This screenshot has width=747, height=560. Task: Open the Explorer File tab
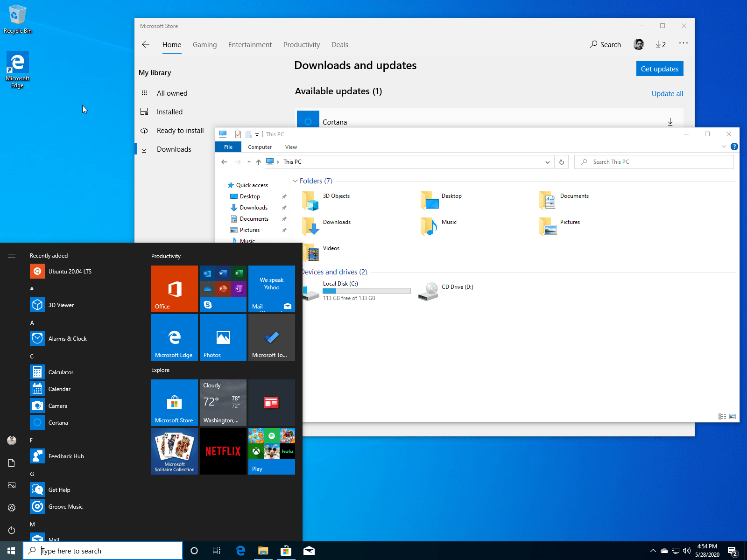[x=228, y=147]
